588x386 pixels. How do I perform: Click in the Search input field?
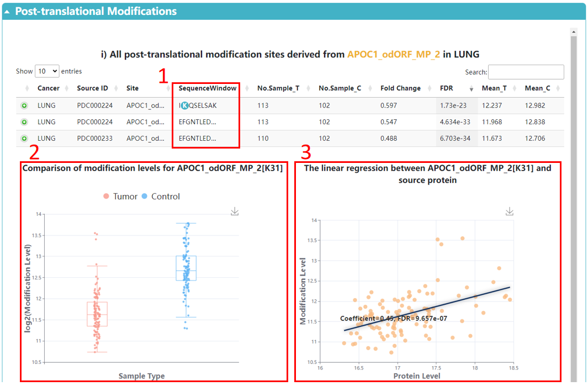click(526, 72)
